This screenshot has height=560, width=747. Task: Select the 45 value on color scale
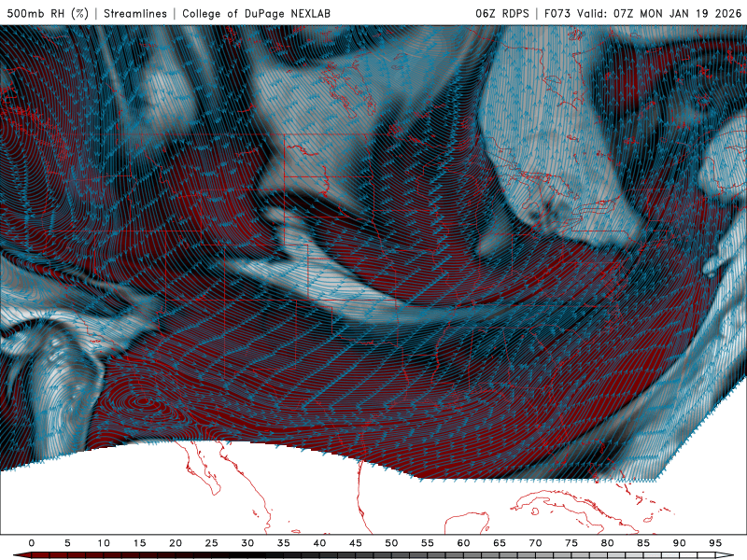click(356, 543)
